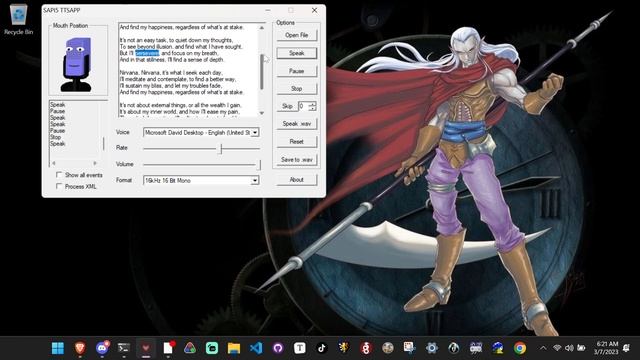
Task: Show hidden icons tray chevron
Action: (543, 348)
